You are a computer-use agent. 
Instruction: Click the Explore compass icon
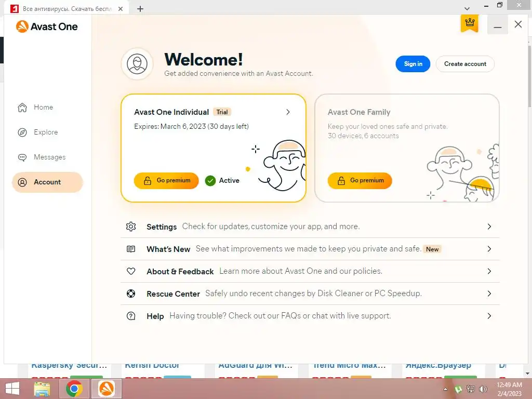point(22,132)
